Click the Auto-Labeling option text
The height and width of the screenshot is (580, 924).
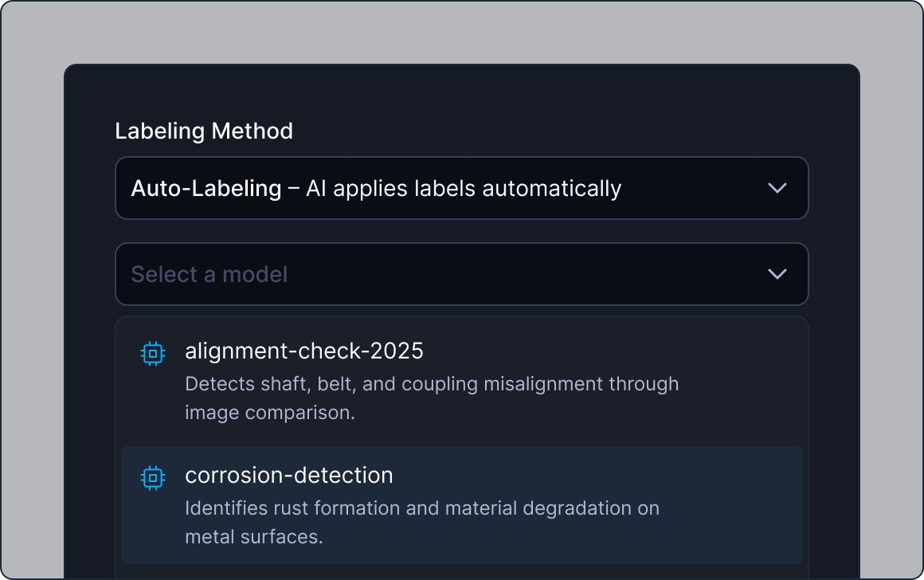[x=376, y=188]
